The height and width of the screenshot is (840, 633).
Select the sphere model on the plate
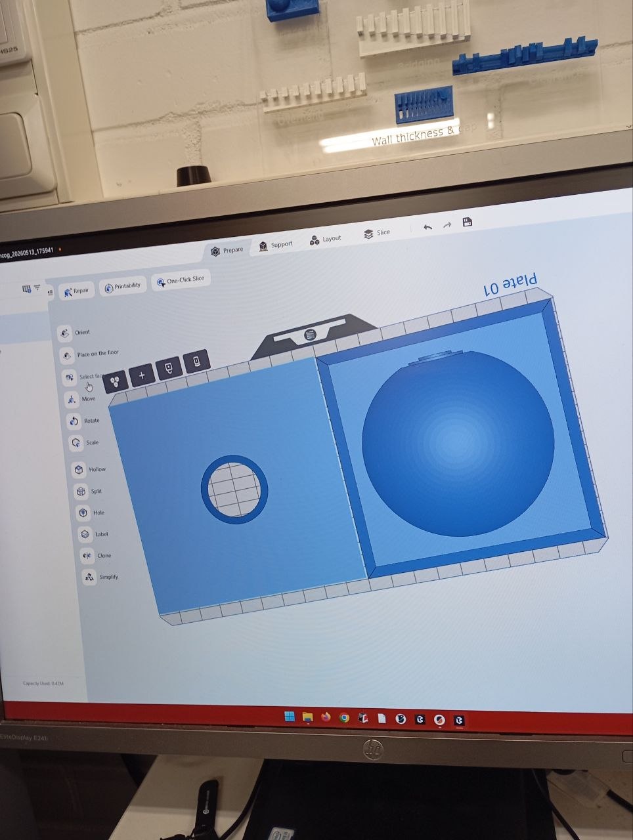pos(458,444)
